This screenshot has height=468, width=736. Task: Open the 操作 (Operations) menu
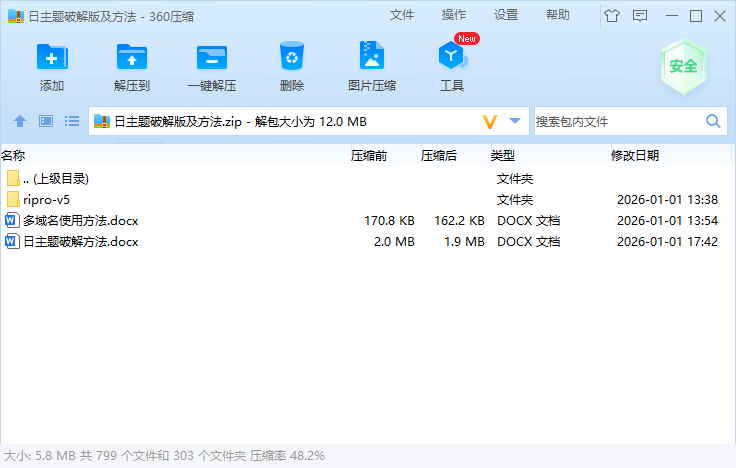(454, 15)
